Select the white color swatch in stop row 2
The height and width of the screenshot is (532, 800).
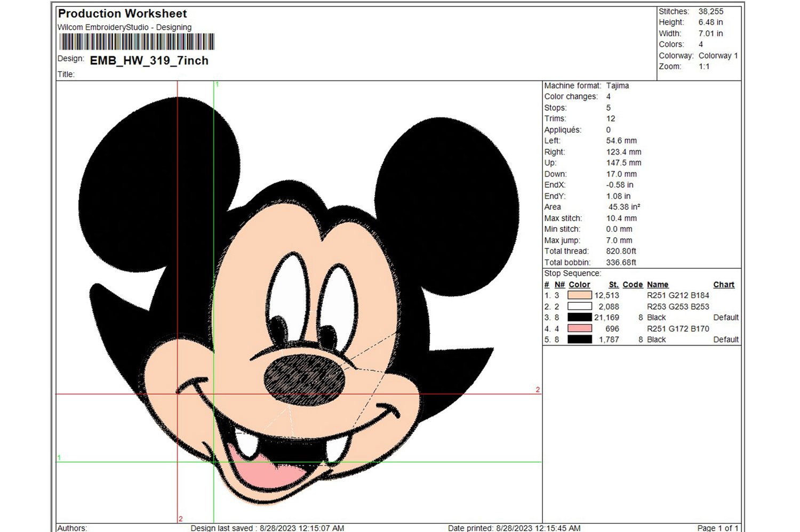coord(580,307)
